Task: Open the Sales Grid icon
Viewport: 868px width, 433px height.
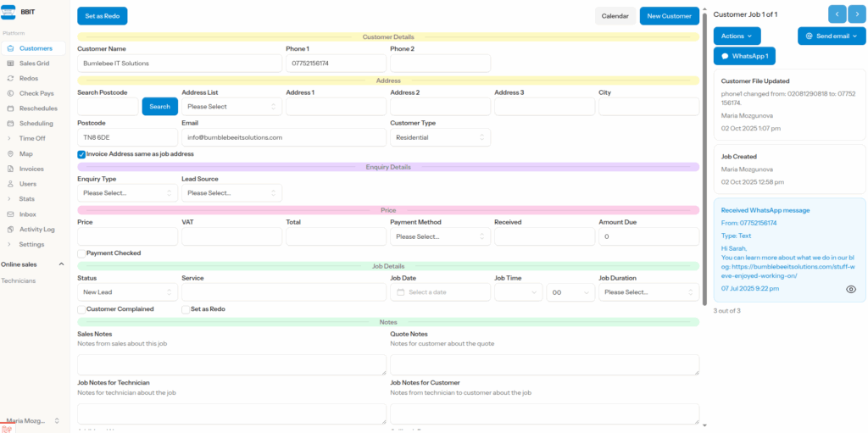Action: [10, 64]
